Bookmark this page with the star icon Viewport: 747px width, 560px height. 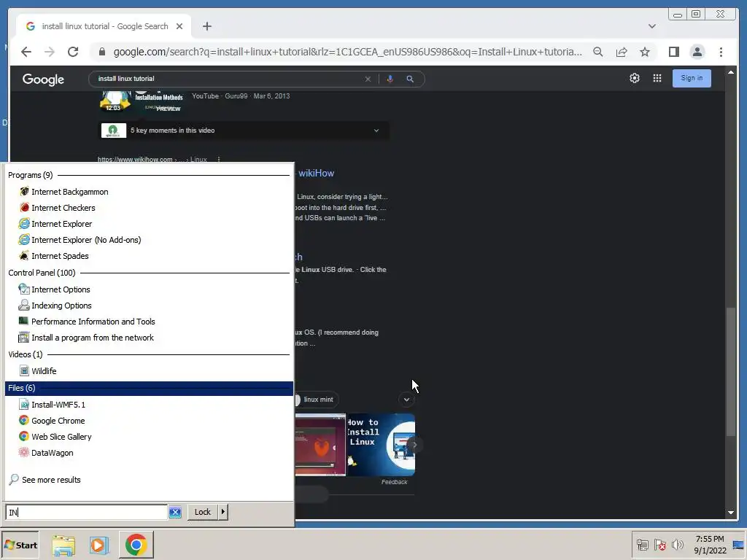pos(645,52)
